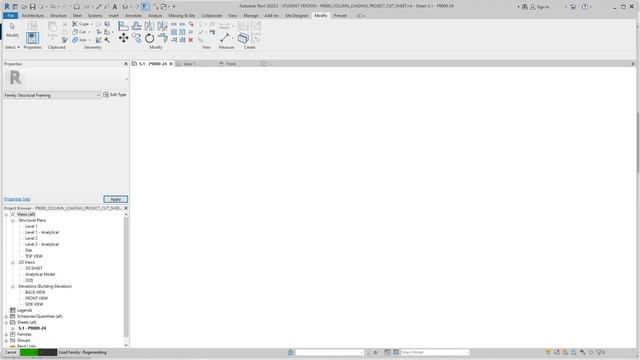Viewport: 640px width, 360px height.
Task: Select Analytical Model 3D view
Action: click(40, 274)
